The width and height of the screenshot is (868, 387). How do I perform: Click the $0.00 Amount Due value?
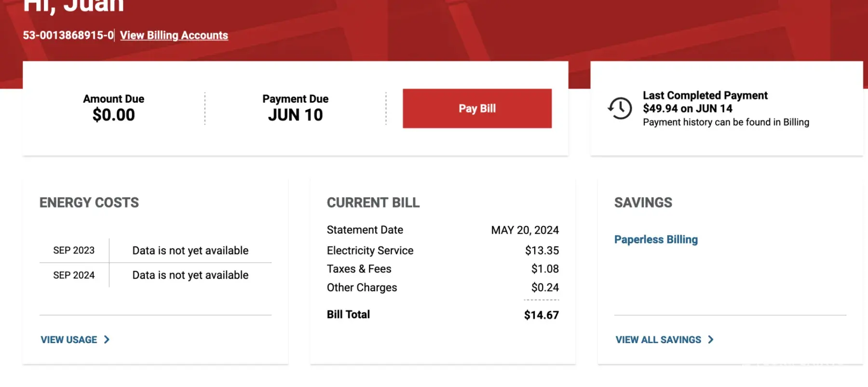[x=114, y=115]
